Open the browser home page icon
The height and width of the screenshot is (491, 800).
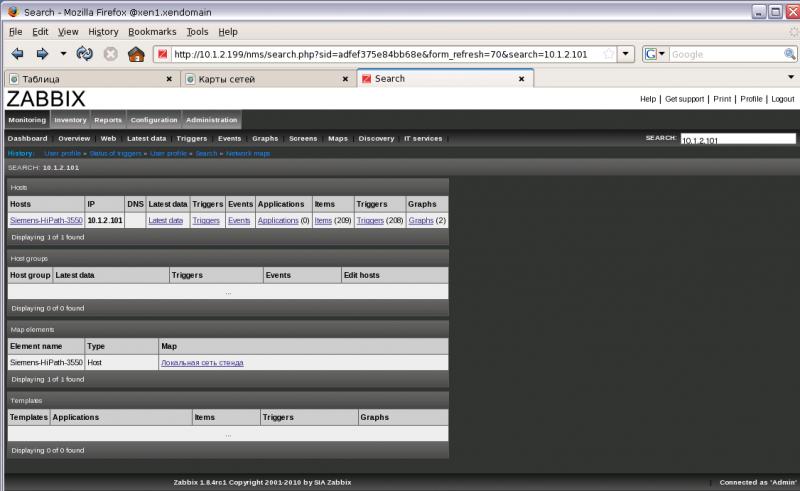coord(136,54)
